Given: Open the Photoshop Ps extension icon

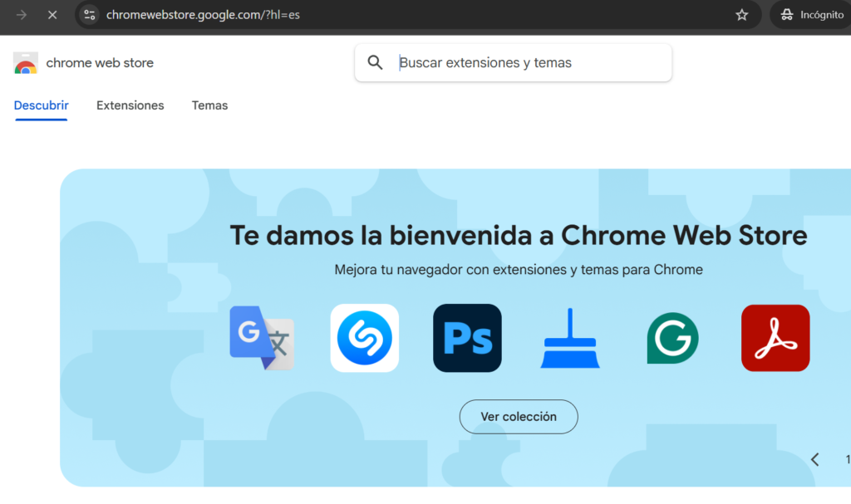Looking at the screenshot, I should tap(467, 338).
